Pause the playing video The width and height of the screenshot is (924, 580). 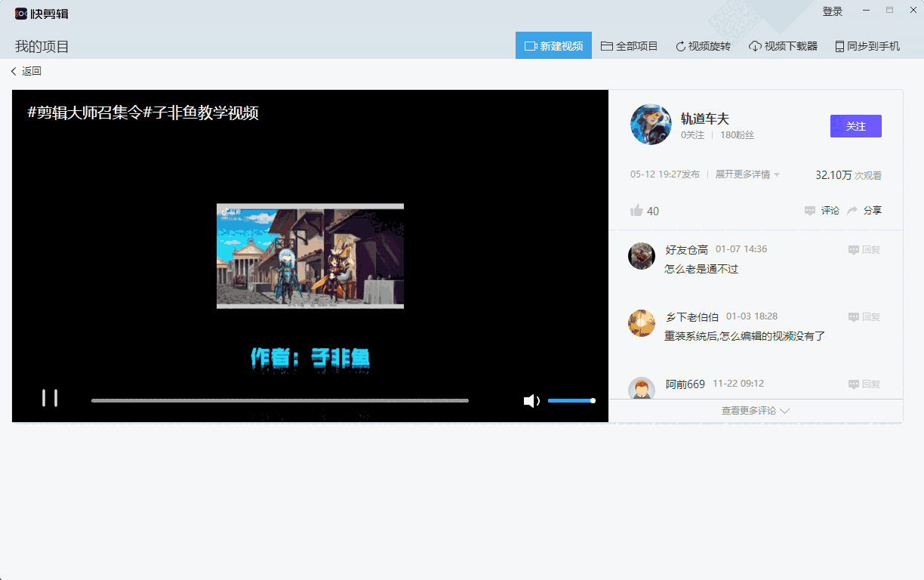pos(50,398)
